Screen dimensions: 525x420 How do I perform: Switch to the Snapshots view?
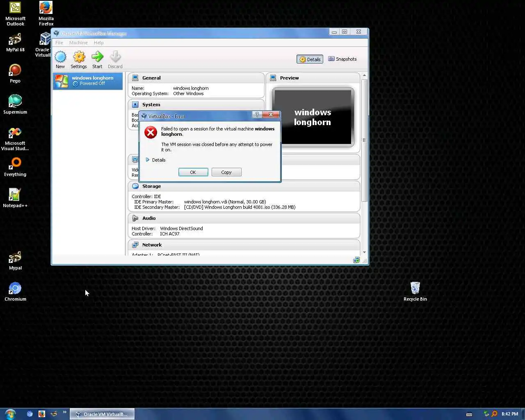tap(342, 59)
